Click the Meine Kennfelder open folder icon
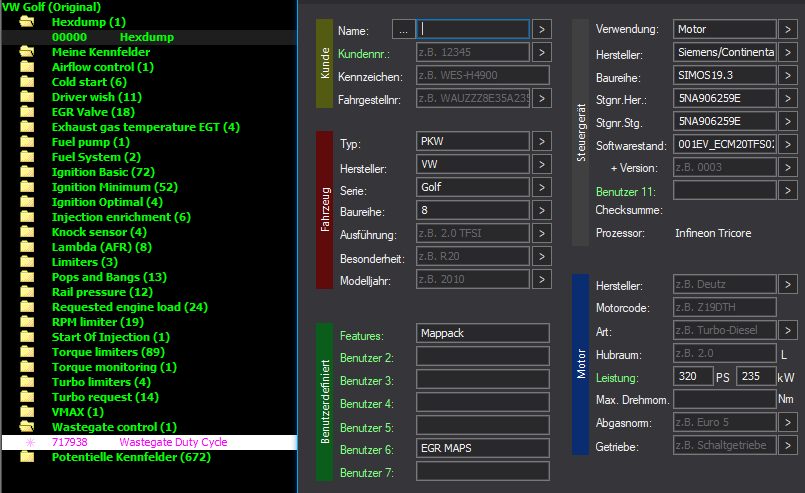 tap(27, 51)
